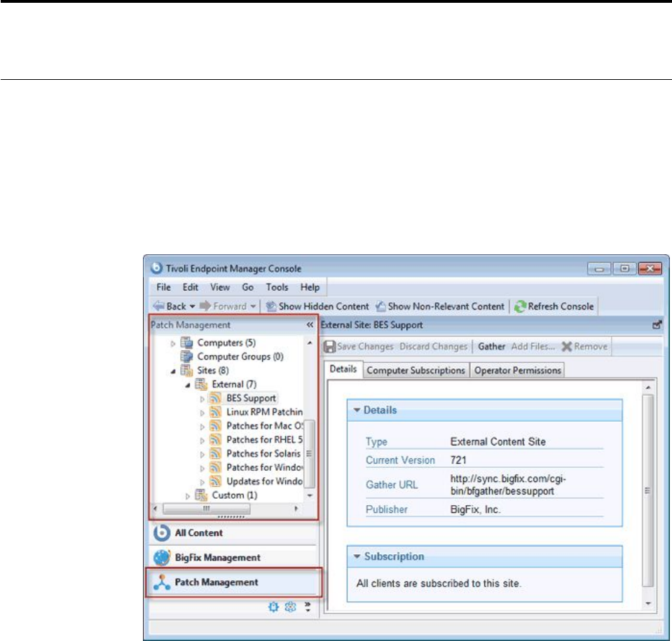Click the Patches for Mac OS feed icon
This screenshot has width=672, height=641.
[x=216, y=426]
